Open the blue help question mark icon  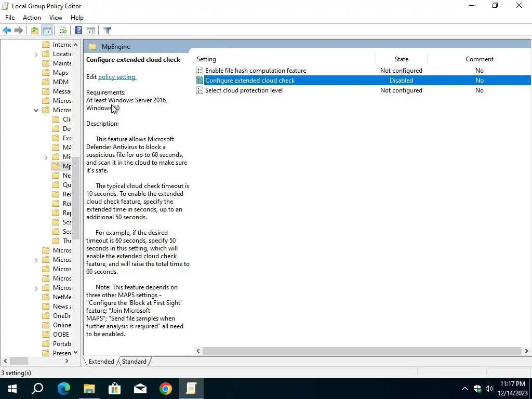point(78,30)
